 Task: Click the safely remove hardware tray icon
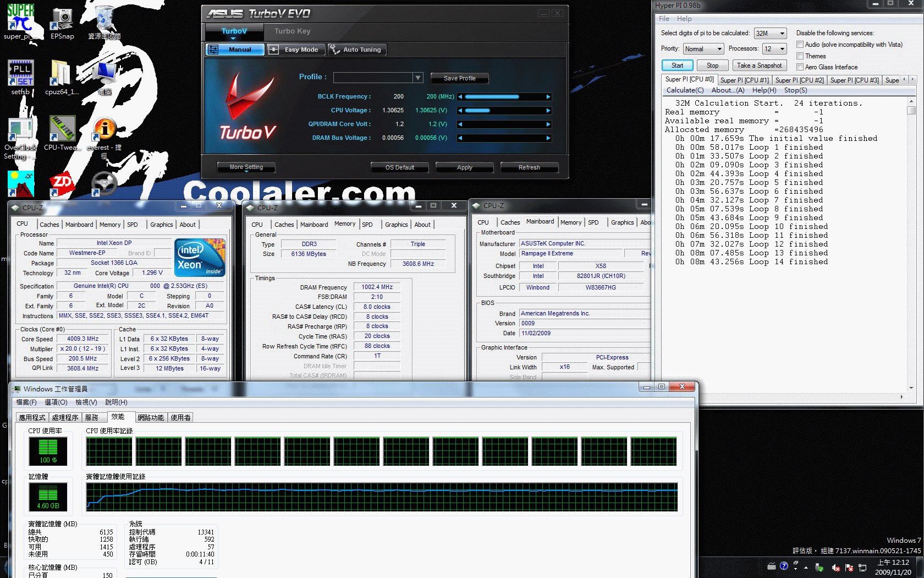[820, 567]
